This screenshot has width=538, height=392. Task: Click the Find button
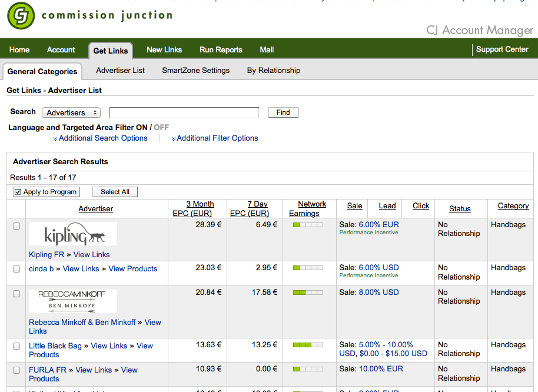[x=283, y=112]
